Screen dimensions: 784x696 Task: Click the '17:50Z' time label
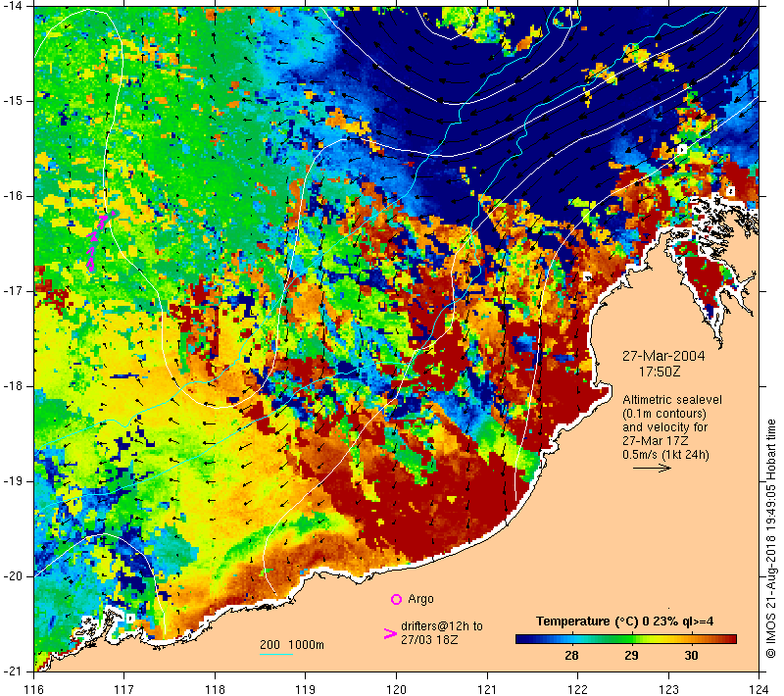pyautogui.click(x=660, y=372)
